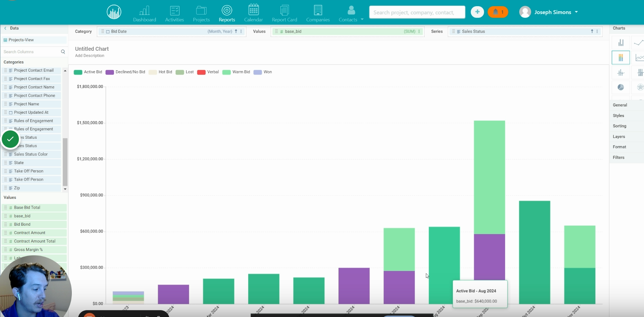
Task: Select the line chart type
Action: (639, 42)
